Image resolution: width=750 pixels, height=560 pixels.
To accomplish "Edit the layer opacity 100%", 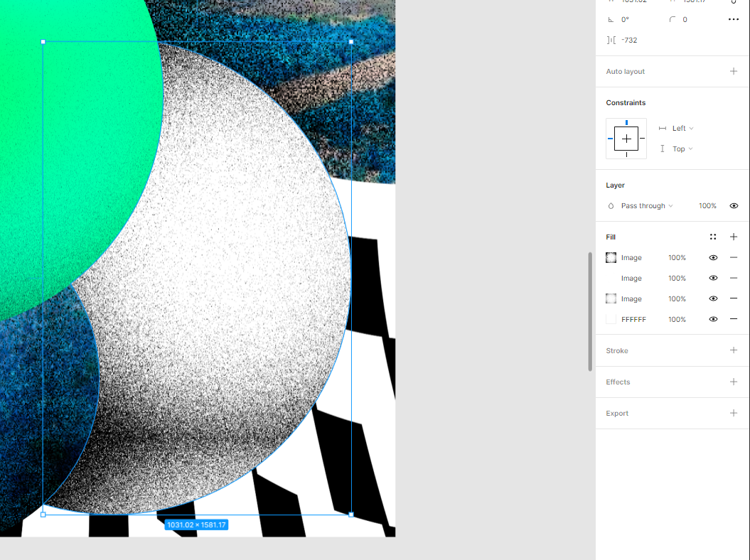I will point(707,205).
